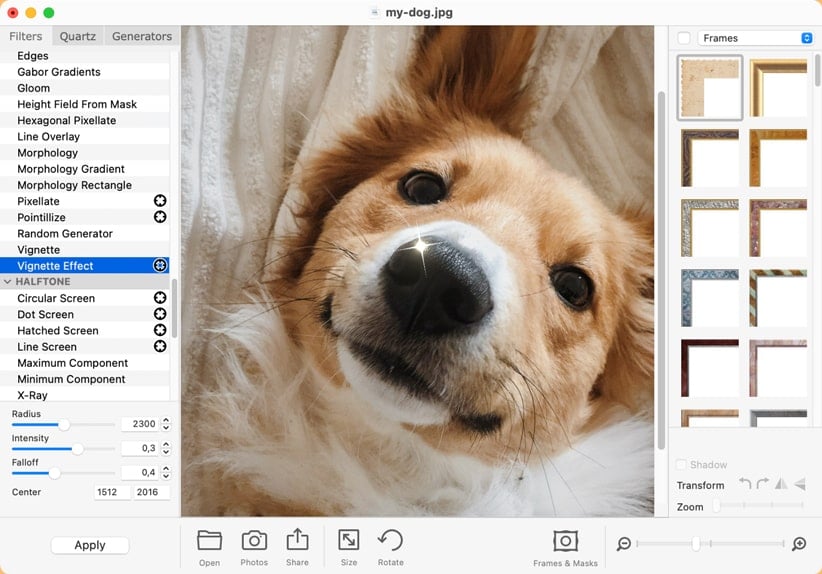The width and height of the screenshot is (822, 574).
Task: Open Frames & Masks panel
Action: click(x=565, y=542)
